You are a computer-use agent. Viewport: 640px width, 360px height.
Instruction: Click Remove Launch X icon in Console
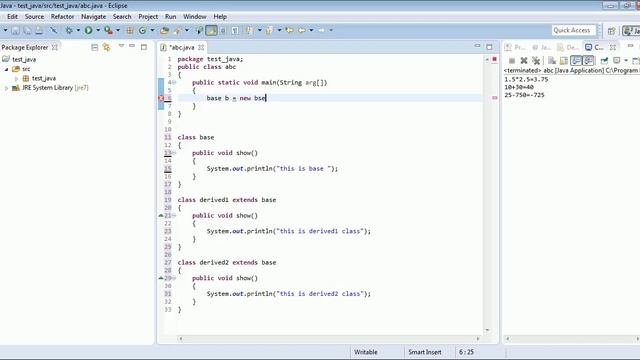tap(524, 61)
